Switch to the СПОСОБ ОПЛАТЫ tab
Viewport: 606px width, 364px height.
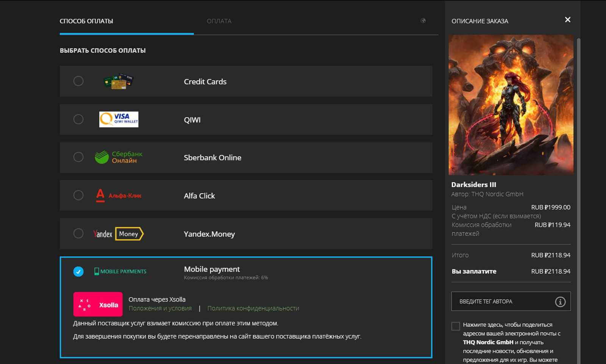pos(86,21)
